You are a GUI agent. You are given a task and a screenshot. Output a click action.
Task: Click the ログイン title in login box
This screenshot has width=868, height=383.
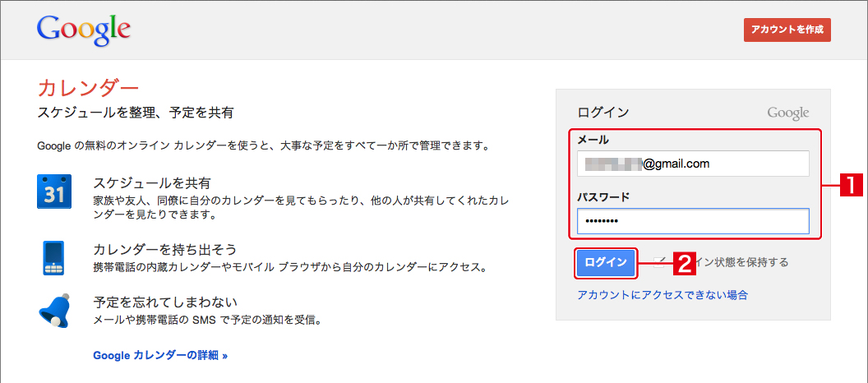[x=603, y=113]
